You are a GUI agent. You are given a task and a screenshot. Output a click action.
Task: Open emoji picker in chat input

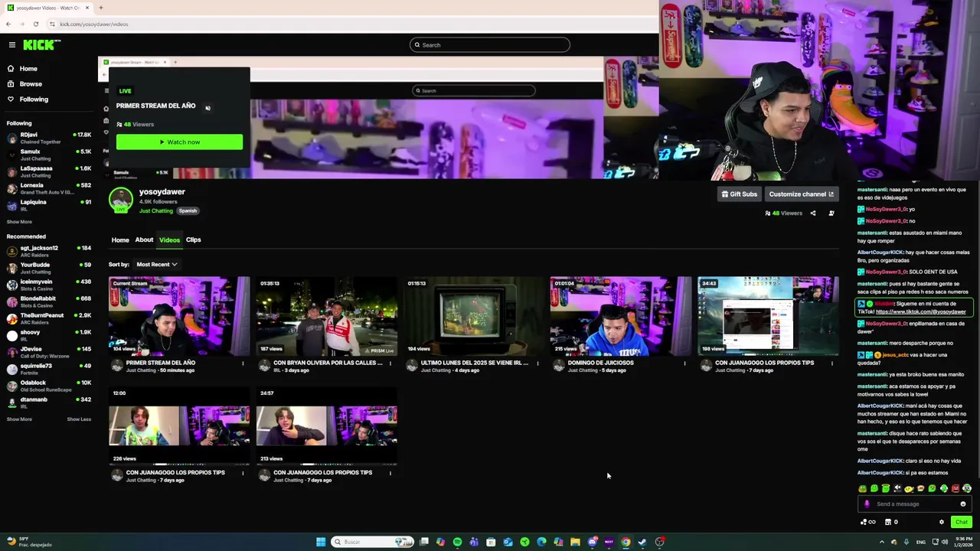[x=963, y=504]
